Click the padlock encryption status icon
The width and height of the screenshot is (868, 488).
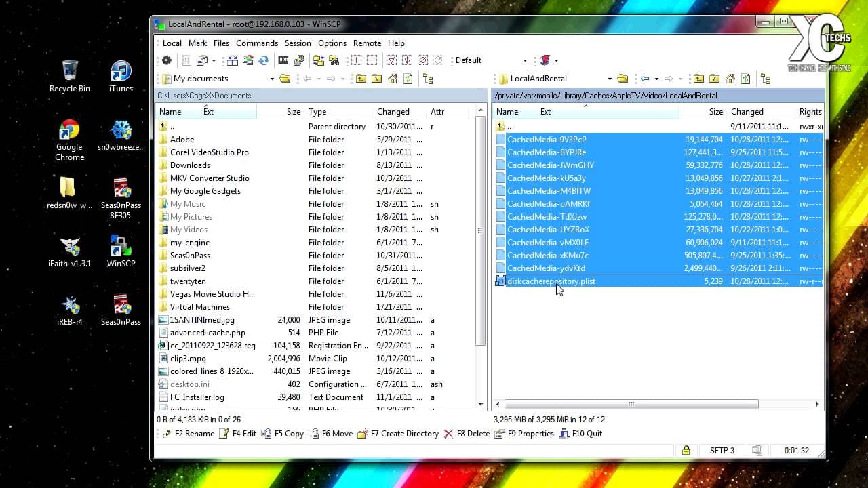686,451
